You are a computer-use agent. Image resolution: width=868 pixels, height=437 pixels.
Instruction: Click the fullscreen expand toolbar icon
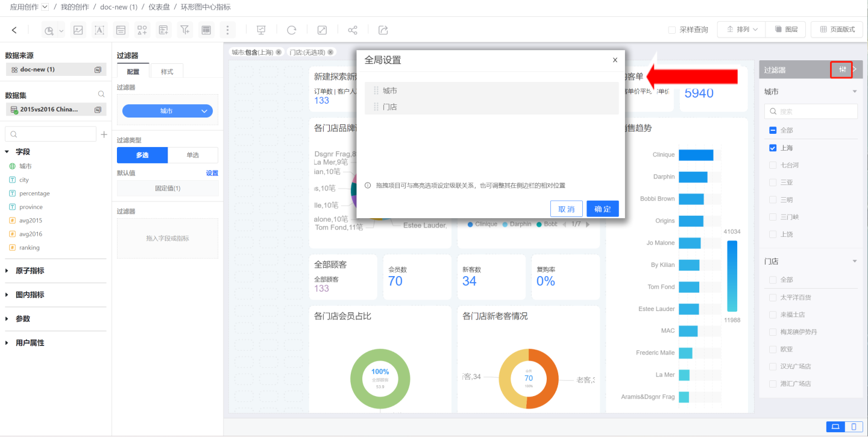(x=322, y=30)
